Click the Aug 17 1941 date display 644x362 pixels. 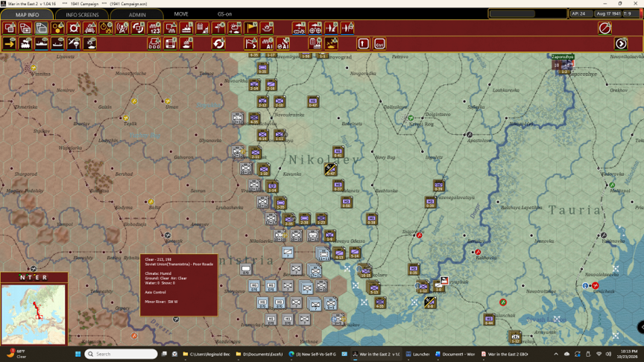(x=608, y=13)
